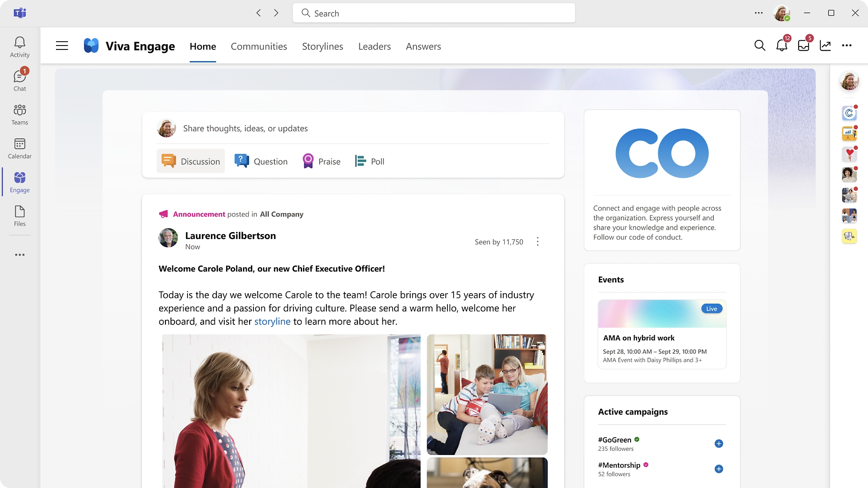Click the Notifications bell icon
The width and height of the screenshot is (868, 488).
tap(782, 45)
